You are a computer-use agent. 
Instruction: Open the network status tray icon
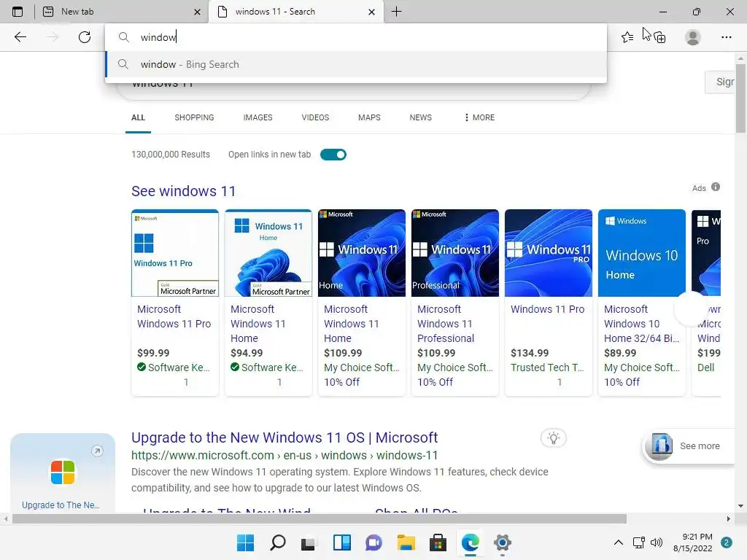(x=639, y=542)
